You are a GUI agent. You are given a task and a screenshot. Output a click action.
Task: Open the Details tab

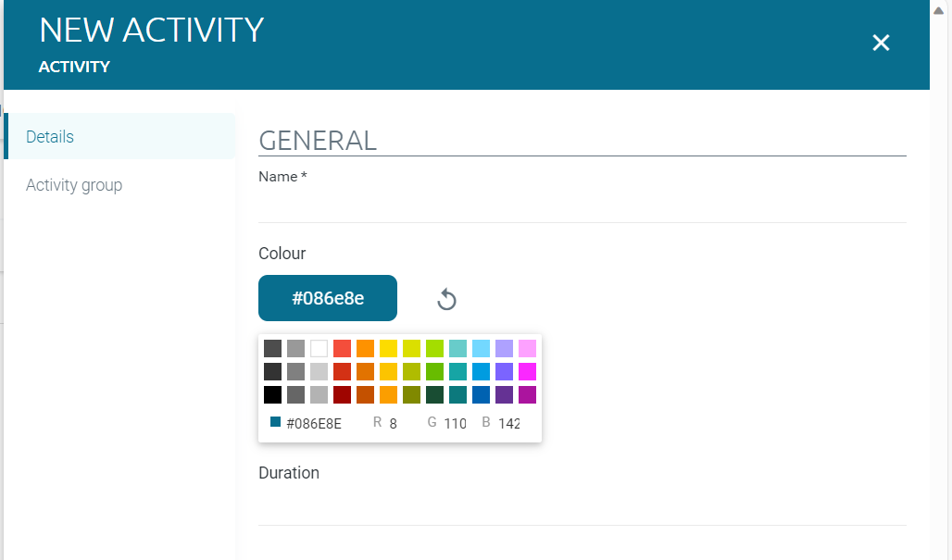[119, 136]
